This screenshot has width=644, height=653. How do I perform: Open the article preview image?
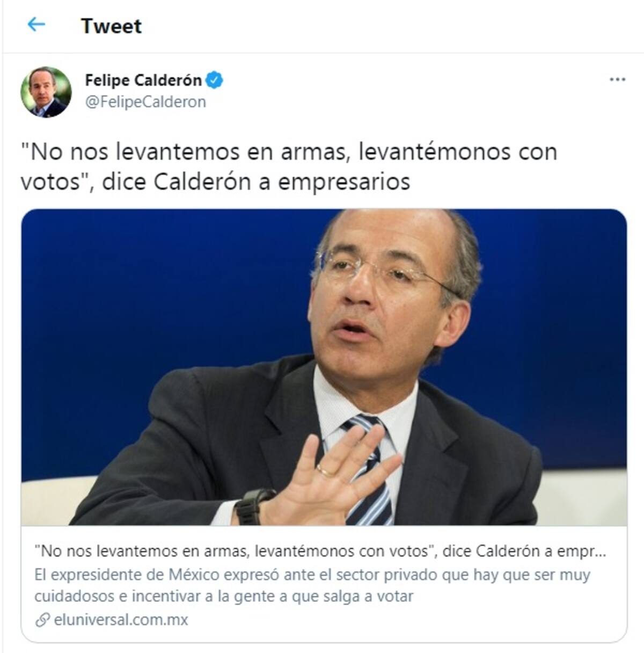324,367
